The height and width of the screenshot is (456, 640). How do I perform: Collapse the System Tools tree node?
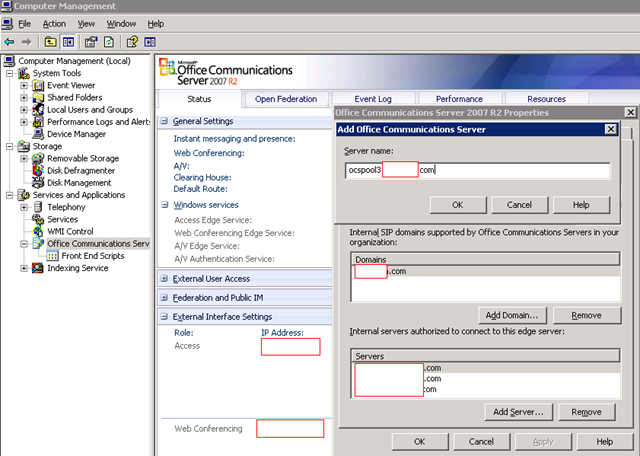(x=11, y=73)
